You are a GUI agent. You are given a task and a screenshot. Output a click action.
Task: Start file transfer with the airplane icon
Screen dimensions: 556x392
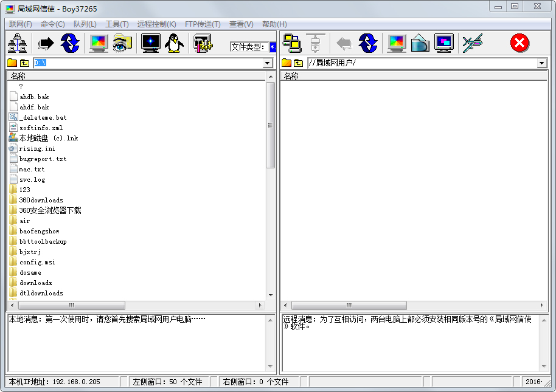click(x=473, y=43)
